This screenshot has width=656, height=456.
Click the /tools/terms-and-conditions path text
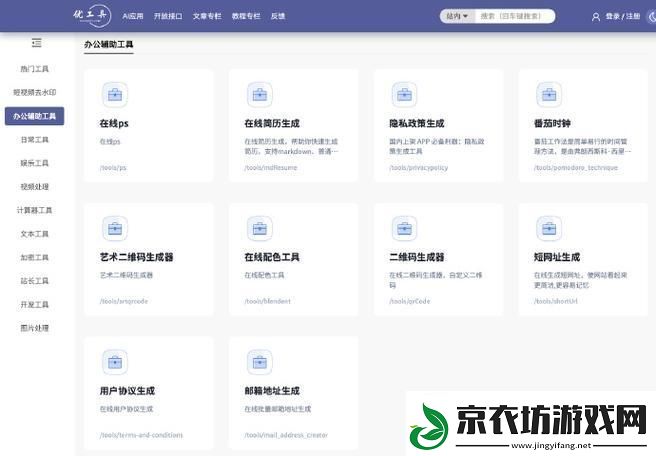[x=141, y=435]
